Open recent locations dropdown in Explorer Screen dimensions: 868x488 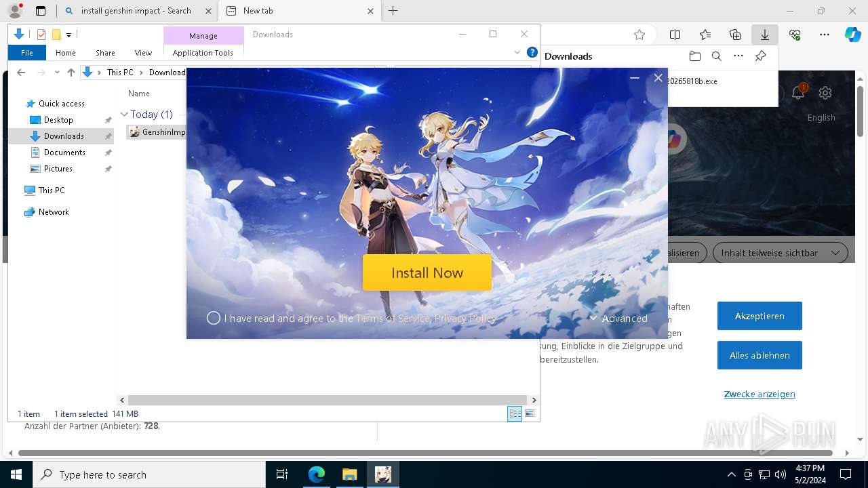(57, 73)
